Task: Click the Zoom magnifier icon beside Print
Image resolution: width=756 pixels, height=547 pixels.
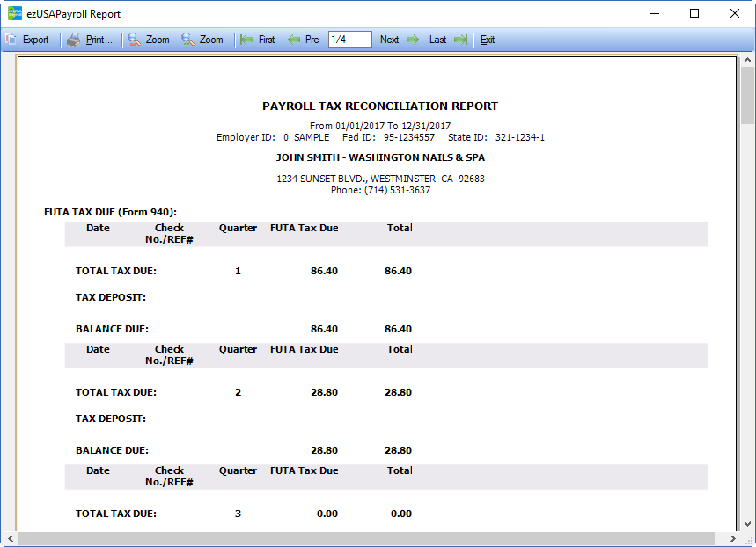Action: (x=134, y=40)
